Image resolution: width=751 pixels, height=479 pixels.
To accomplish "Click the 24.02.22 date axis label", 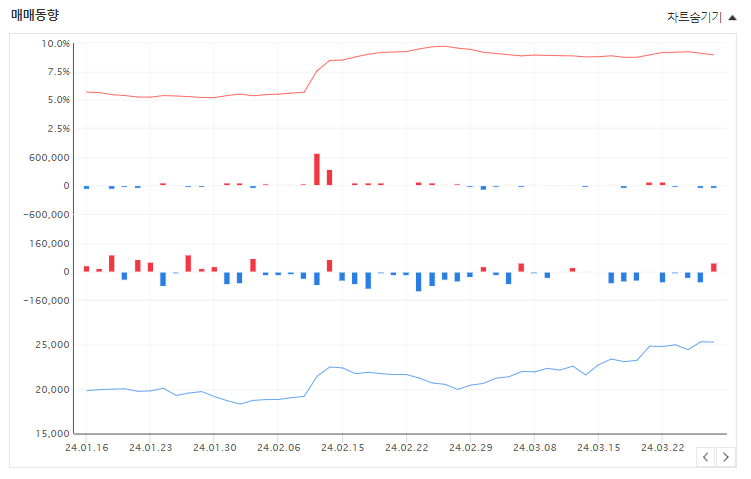I will pos(407,447).
